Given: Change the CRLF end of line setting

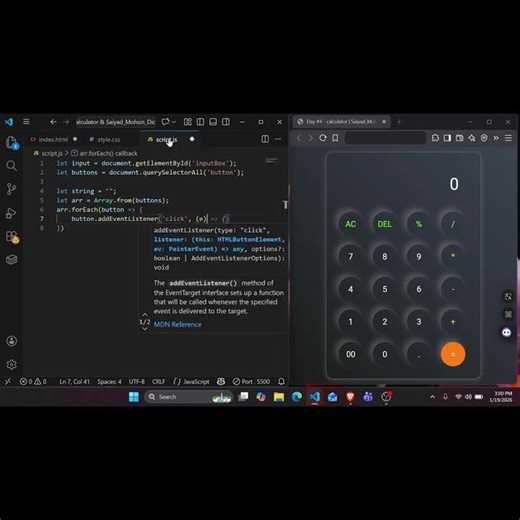Looking at the screenshot, I should 159,381.
